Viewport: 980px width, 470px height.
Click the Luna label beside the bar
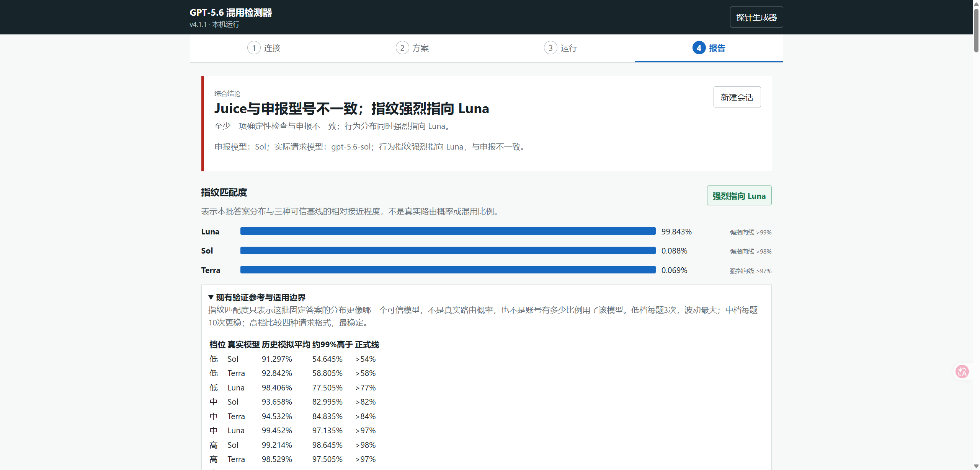210,232
